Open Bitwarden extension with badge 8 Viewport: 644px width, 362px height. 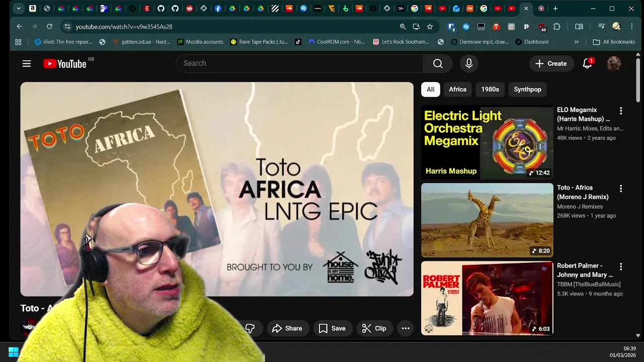pos(451,27)
